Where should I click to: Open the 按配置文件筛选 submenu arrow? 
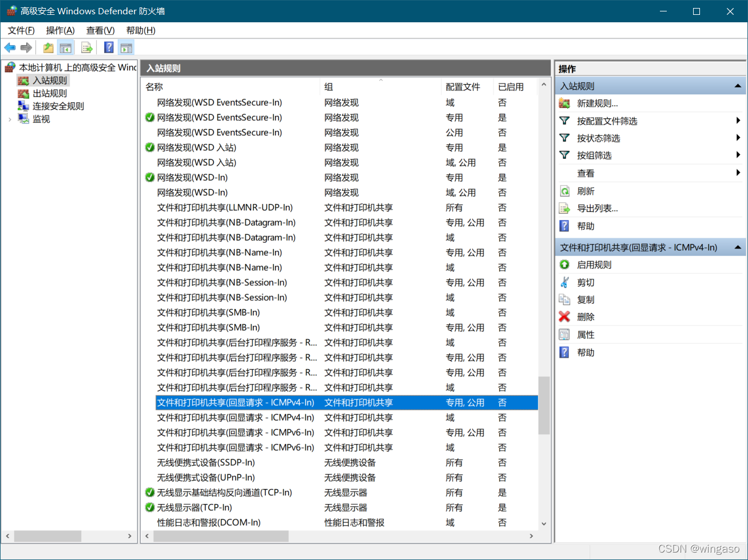[738, 121]
